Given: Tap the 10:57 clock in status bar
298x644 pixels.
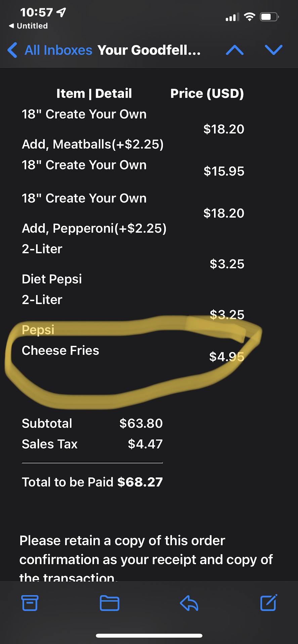Looking at the screenshot, I should (x=36, y=12).
